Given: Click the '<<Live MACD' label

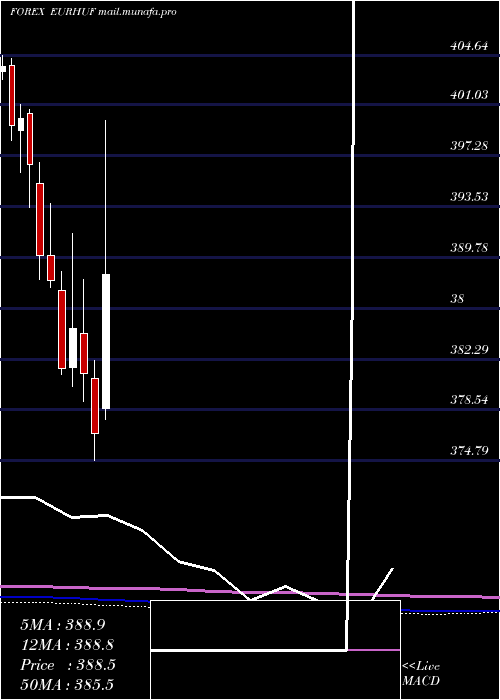Looking at the screenshot, I should click(421, 674).
